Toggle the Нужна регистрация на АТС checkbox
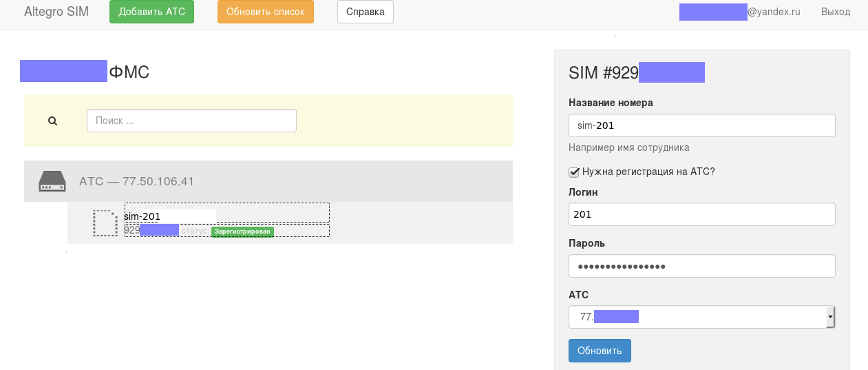This screenshot has height=370, width=868. [574, 172]
